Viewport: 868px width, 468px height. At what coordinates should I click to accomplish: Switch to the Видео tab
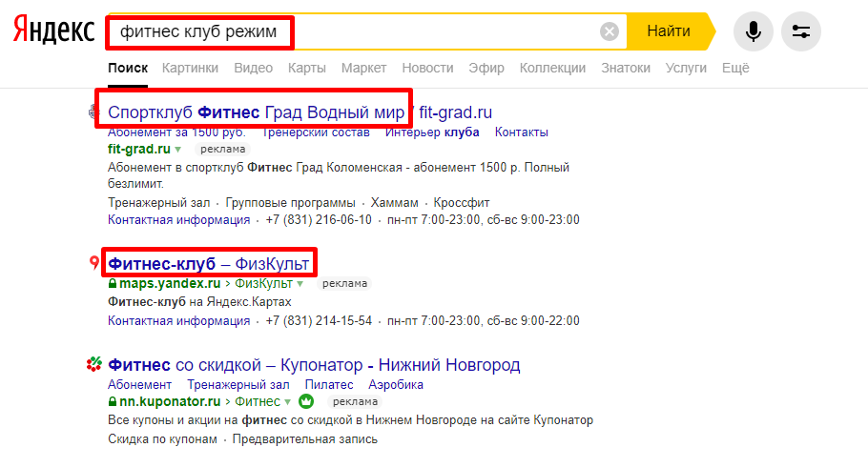253,68
